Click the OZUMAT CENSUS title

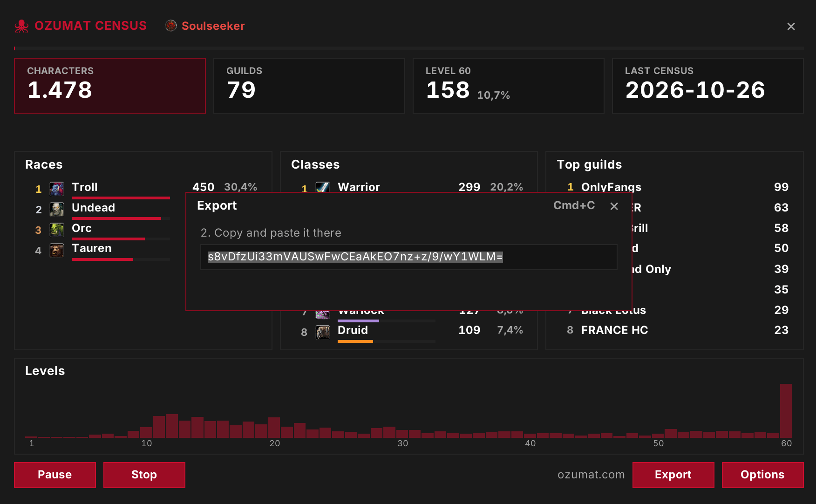point(91,26)
